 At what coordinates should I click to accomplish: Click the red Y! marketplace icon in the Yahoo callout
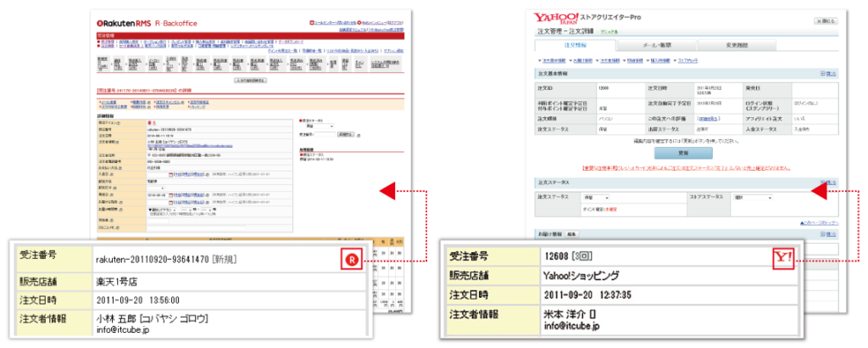tap(783, 258)
